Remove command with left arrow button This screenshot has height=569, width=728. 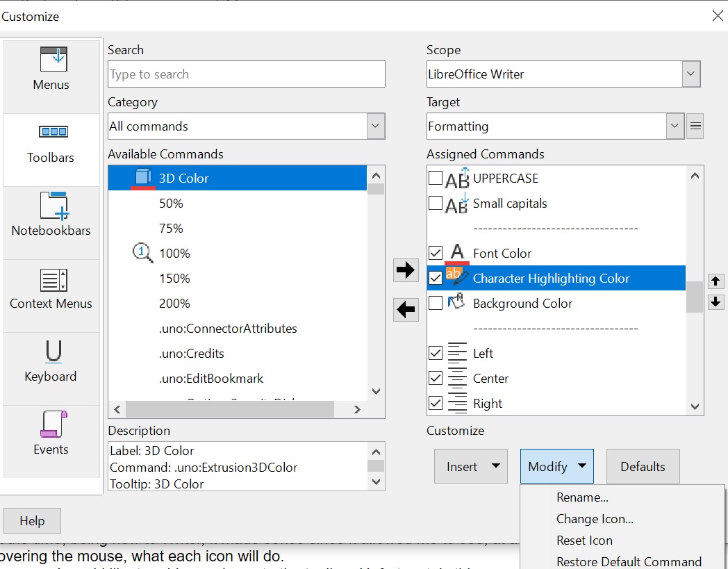click(406, 309)
